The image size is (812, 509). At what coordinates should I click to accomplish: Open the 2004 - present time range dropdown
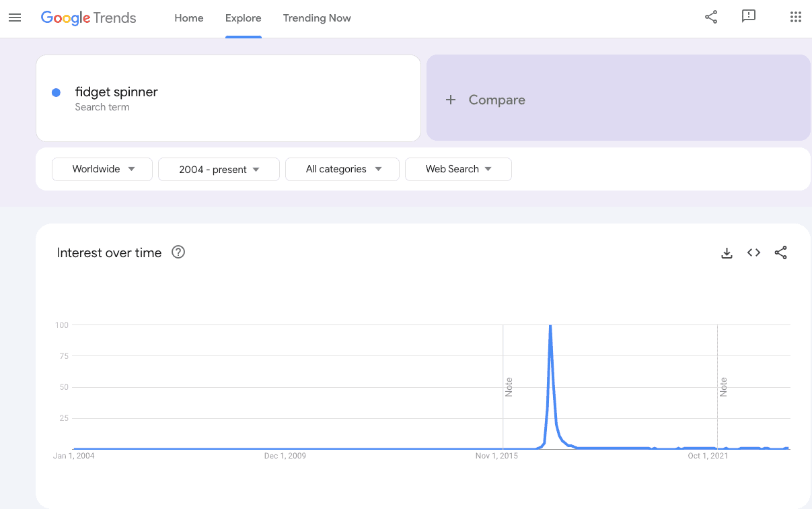(x=219, y=170)
